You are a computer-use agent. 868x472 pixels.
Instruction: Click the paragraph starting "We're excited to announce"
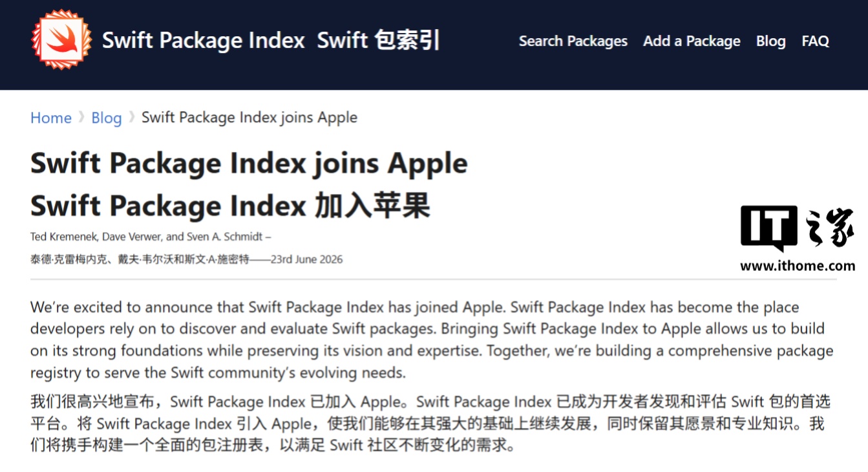tap(432, 339)
